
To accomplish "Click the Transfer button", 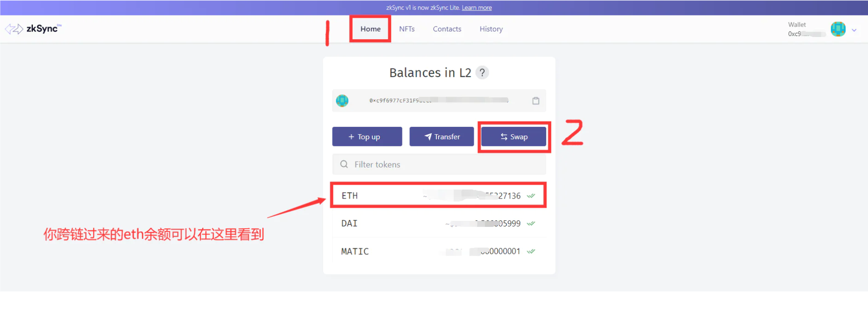I will tap(442, 136).
